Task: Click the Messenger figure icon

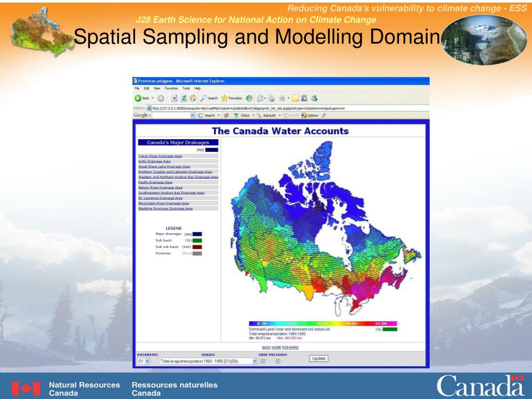Action: (314, 98)
